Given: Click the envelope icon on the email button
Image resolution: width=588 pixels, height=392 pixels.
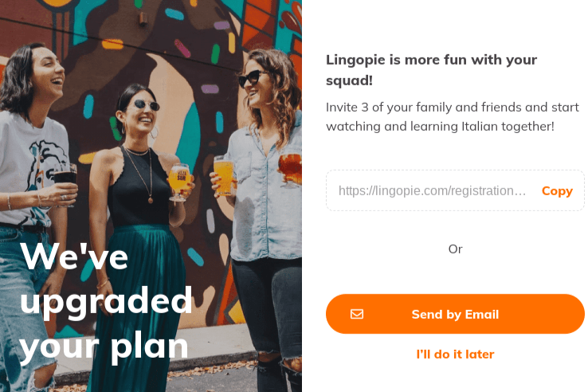Looking at the screenshot, I should coord(357,314).
